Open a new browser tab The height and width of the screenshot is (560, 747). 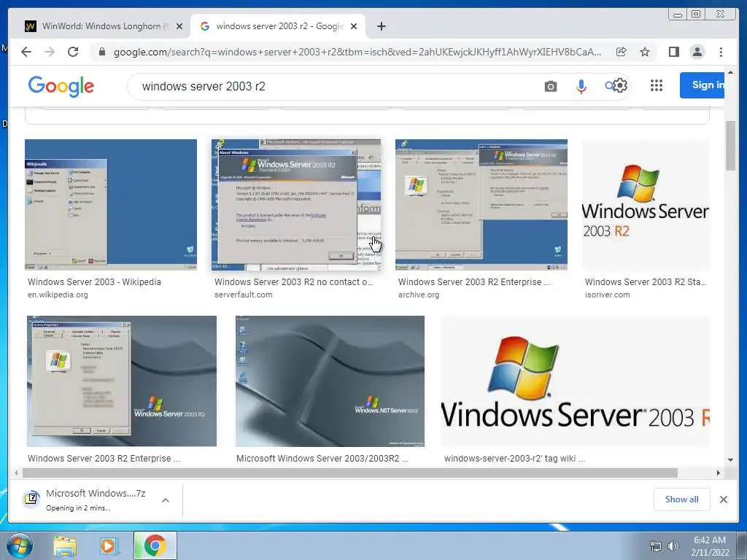coord(381,26)
